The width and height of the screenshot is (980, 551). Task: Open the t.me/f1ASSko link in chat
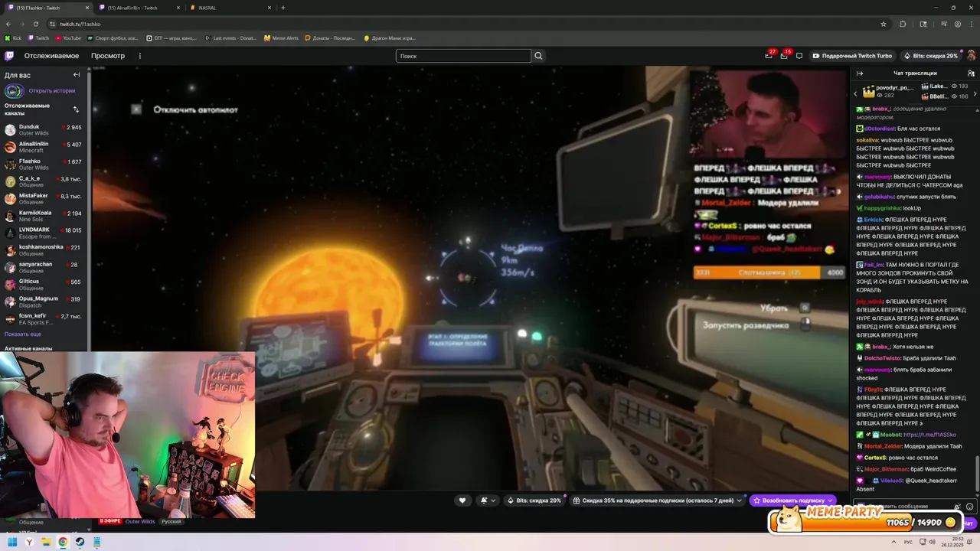929,435
